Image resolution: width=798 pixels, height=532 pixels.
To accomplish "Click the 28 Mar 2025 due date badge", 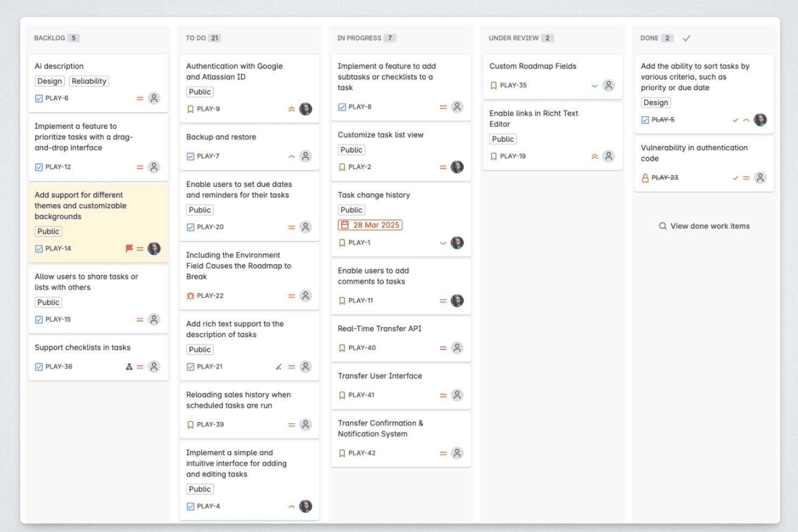I will 370,225.
